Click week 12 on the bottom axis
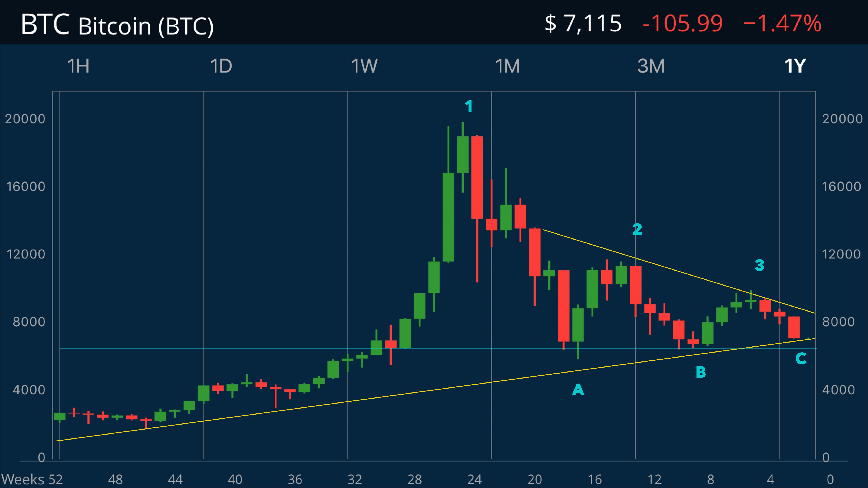 (654, 479)
